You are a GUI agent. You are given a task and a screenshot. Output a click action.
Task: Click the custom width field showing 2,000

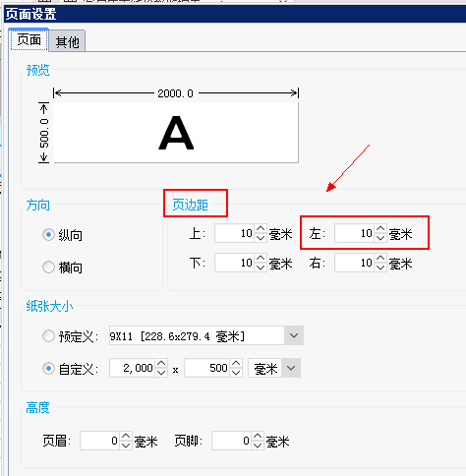coord(133,368)
